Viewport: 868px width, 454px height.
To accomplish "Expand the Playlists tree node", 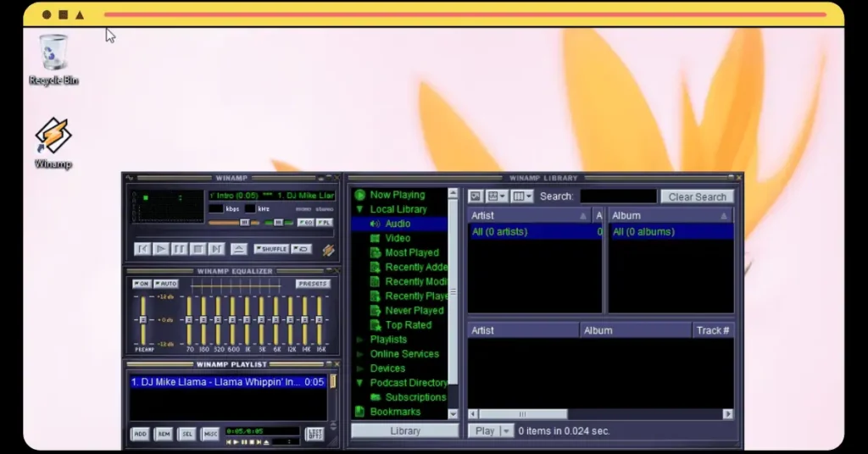I will tap(359, 340).
